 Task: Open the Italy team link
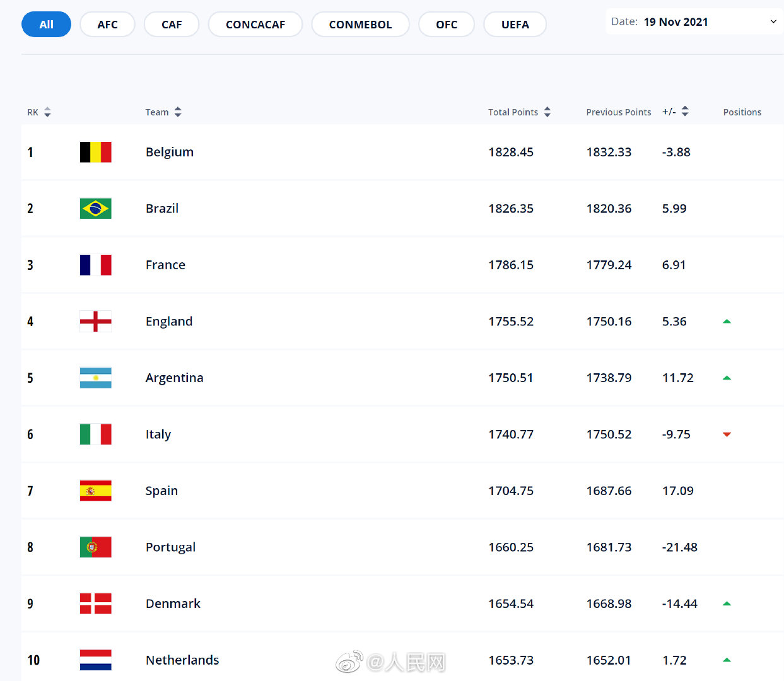[158, 434]
